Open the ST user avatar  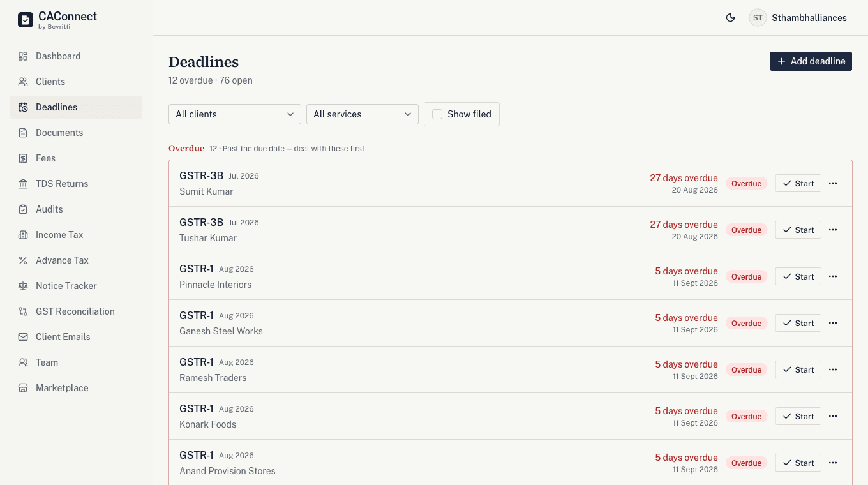click(x=758, y=18)
